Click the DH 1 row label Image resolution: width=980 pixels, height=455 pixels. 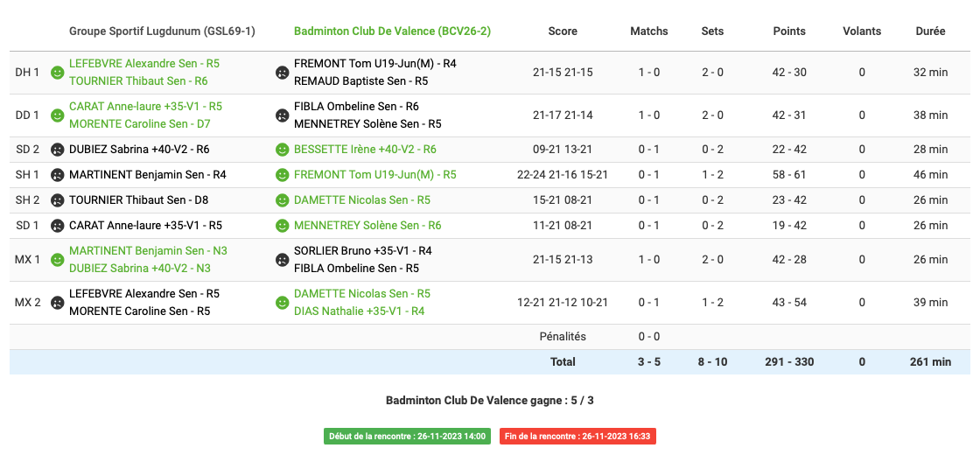point(27,73)
